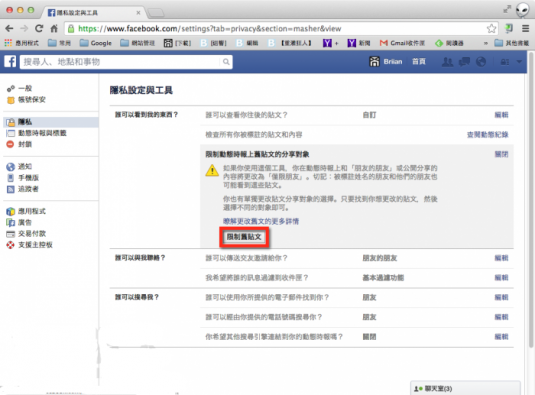The width and height of the screenshot is (535, 395).
Task: Open the green reader bookmark
Action: click(449, 43)
